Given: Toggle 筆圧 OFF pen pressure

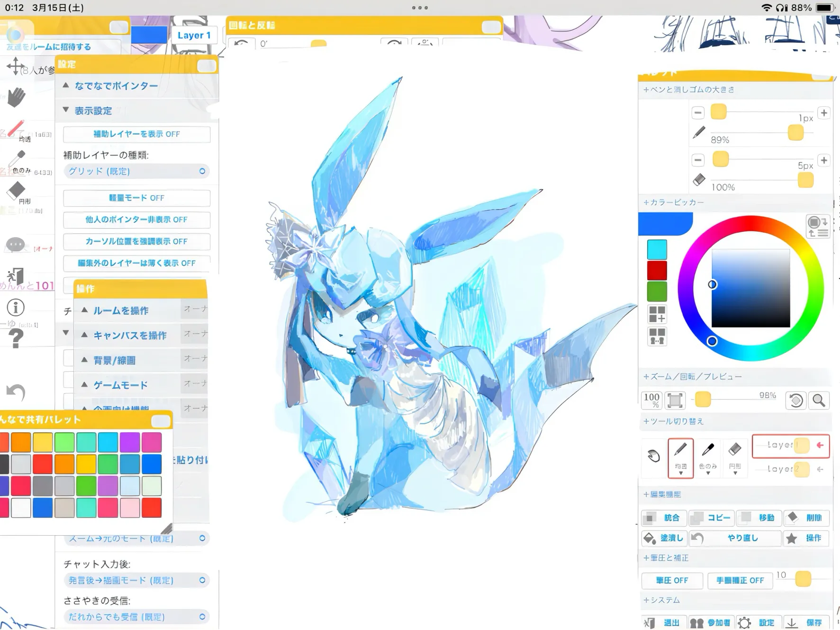Looking at the screenshot, I should pos(672,581).
